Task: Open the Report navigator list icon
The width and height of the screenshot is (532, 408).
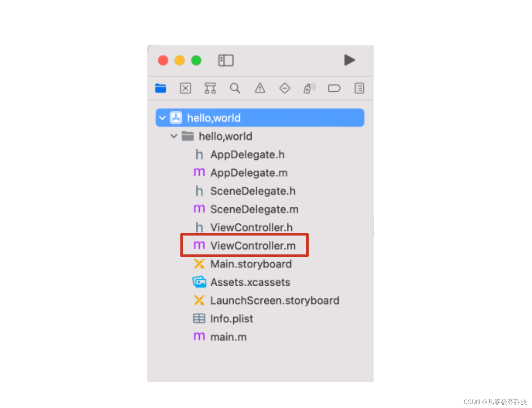Action: tap(359, 88)
